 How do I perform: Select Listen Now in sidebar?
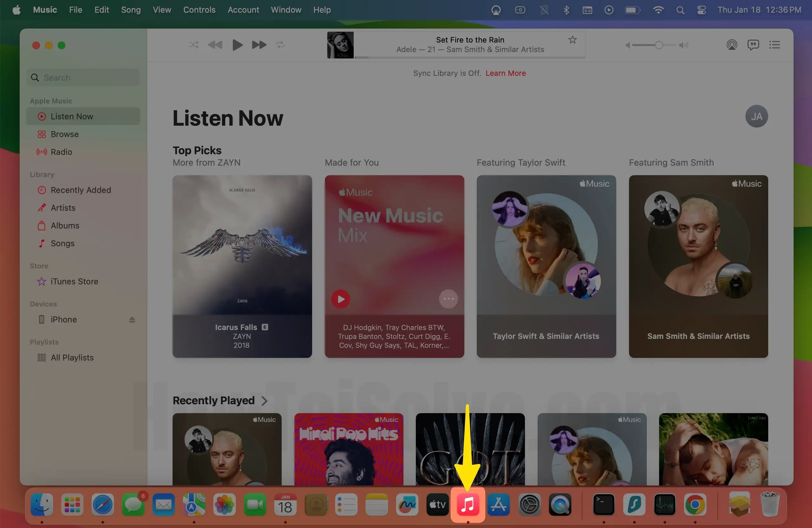pyautogui.click(x=83, y=116)
